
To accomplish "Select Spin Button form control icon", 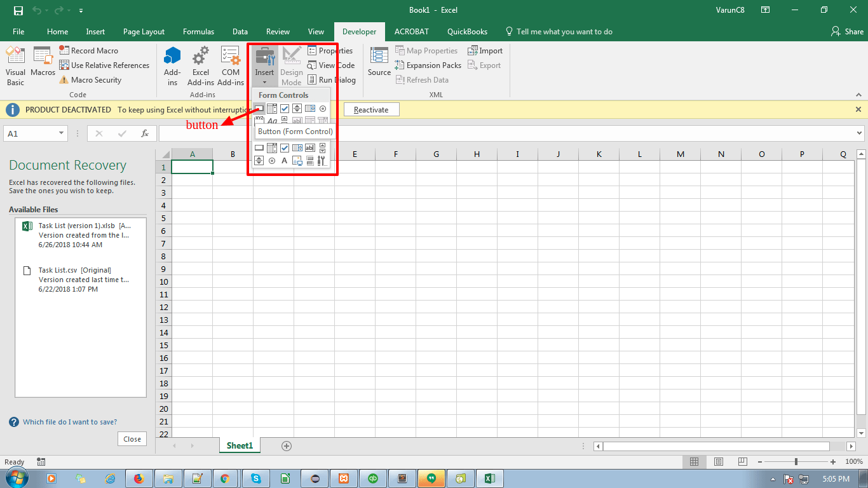I will click(x=297, y=109).
